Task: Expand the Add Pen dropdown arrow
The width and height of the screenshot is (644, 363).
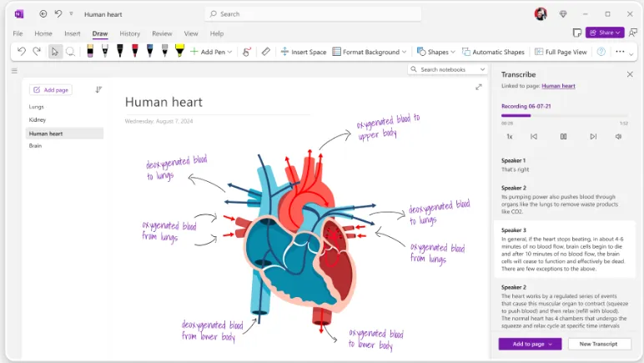Action: pos(229,52)
